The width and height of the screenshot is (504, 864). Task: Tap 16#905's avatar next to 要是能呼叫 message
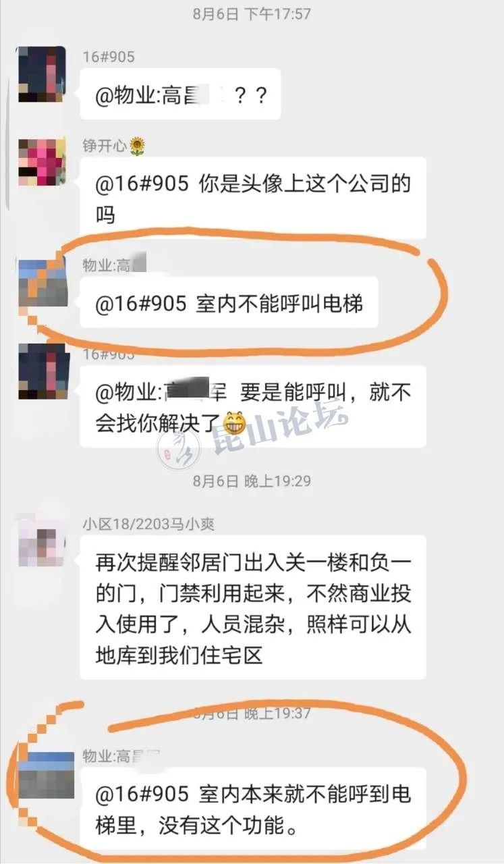[x=42, y=371]
